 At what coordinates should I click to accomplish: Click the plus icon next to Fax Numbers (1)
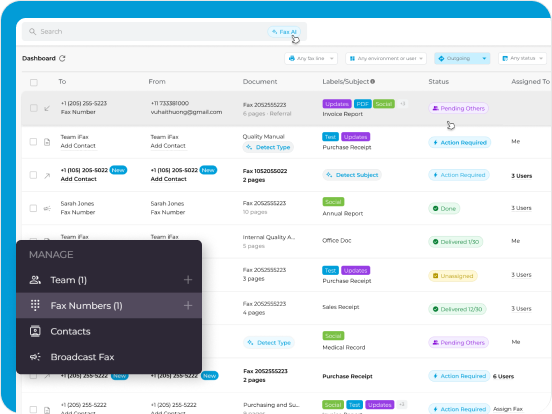188,306
